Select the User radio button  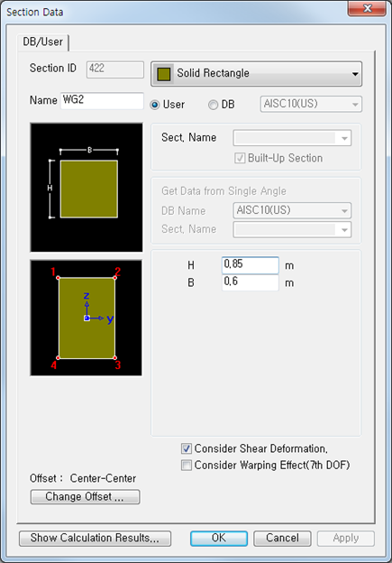[155, 105]
